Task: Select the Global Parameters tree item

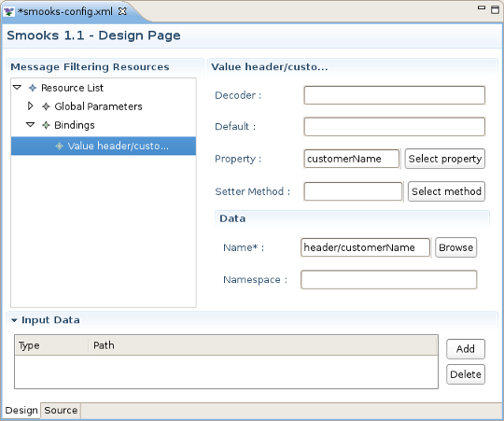Action: [x=98, y=106]
